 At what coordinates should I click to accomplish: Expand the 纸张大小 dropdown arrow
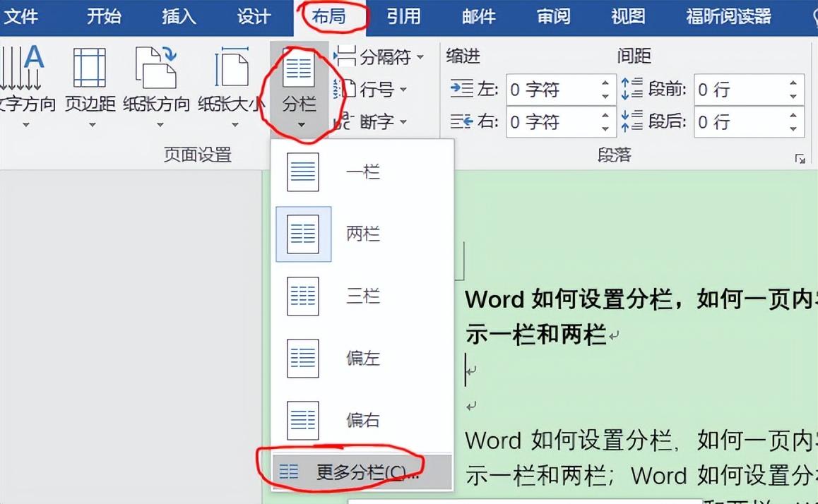tap(235, 125)
